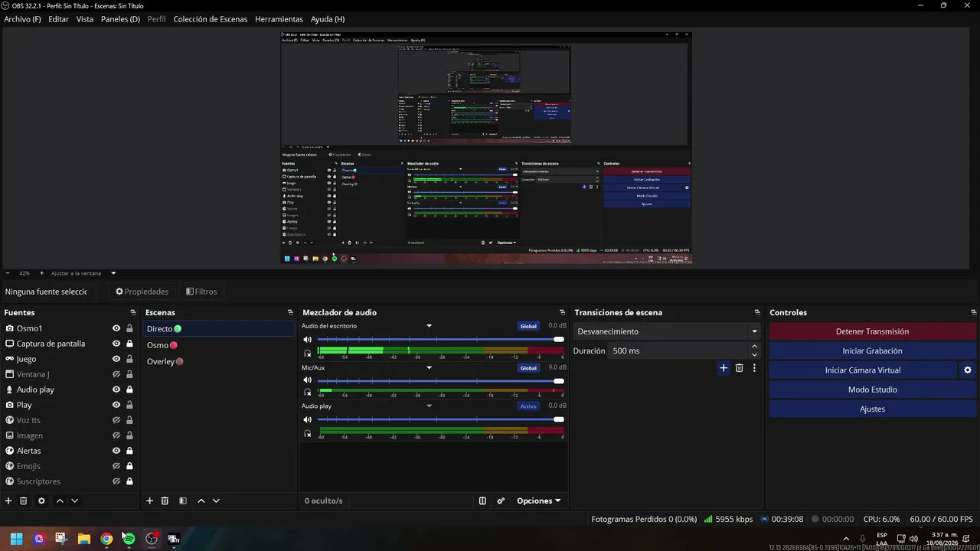Open advanced audio properties gears icon
This screenshot has height=551, width=980.
[x=501, y=500]
